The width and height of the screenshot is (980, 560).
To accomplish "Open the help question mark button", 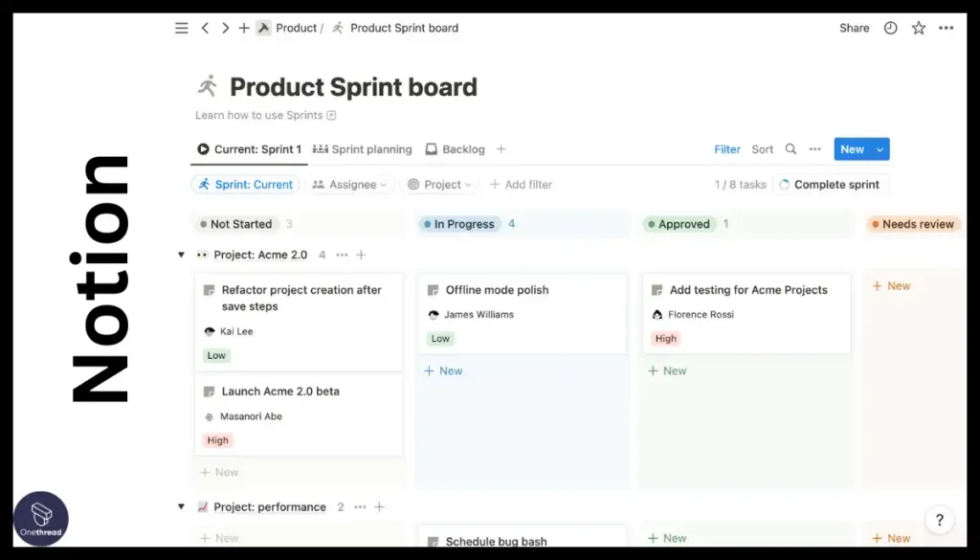I will [x=940, y=520].
